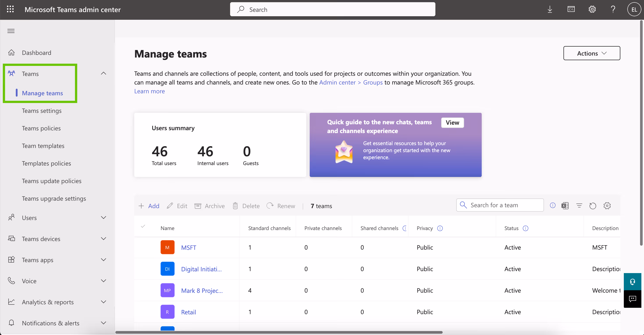Screen dimensions: 644x335
Task: Click the View button on quick guide
Action: click(452, 122)
